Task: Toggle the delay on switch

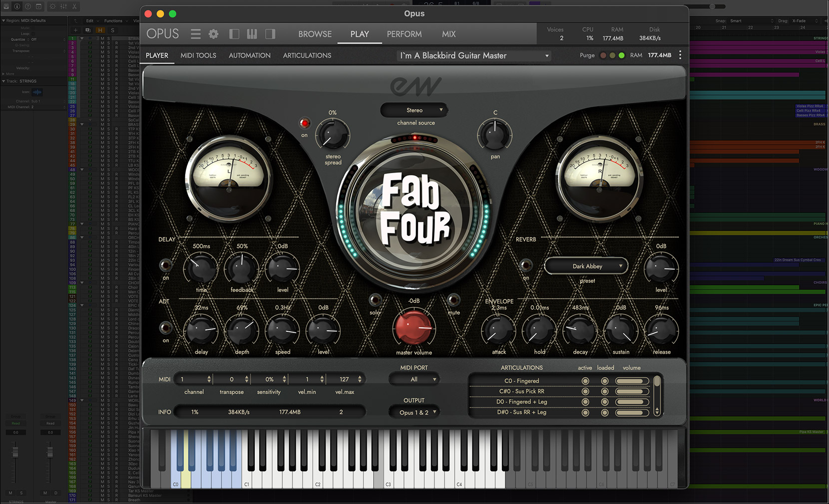Action: pos(165,264)
